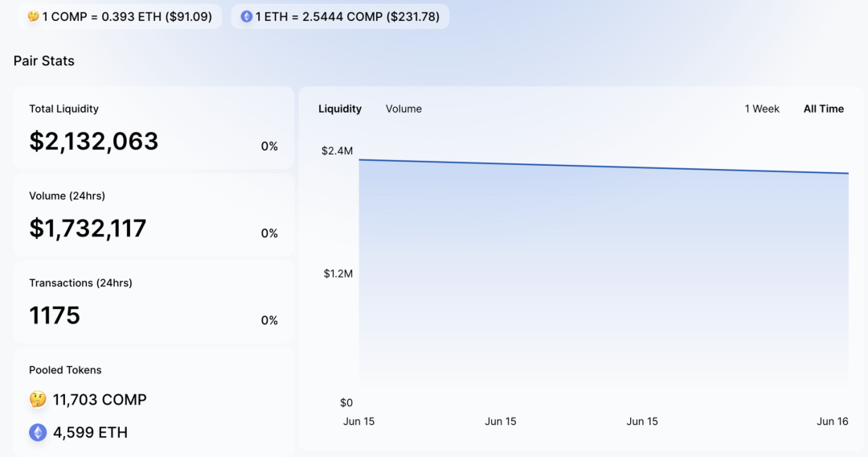Select the Liquidity chart tab
868x457 pixels.
pos(340,109)
